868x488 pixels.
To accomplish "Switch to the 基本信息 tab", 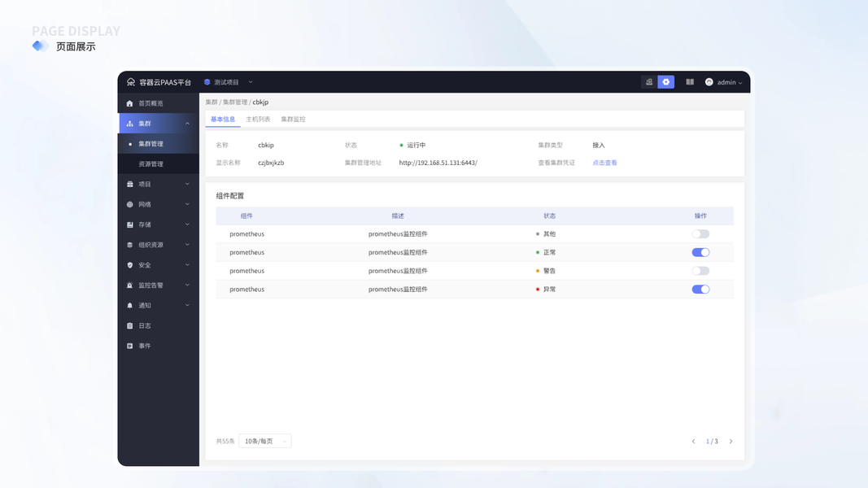I will [223, 119].
